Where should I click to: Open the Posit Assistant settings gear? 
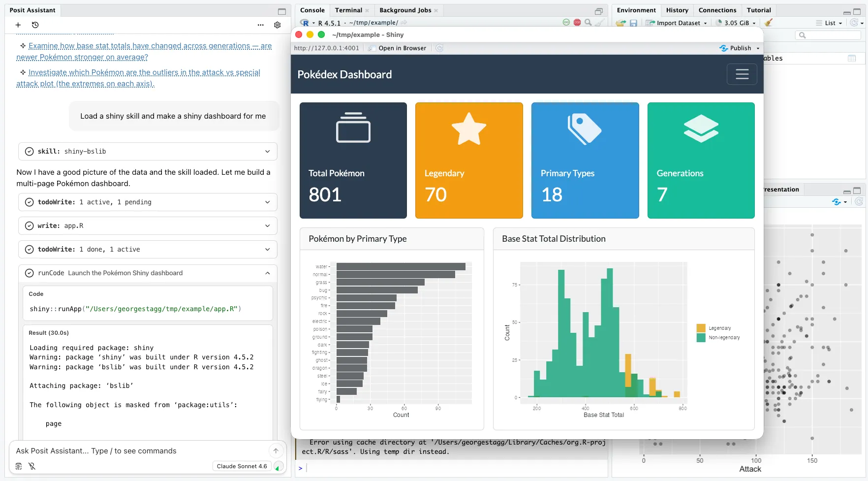pyautogui.click(x=277, y=25)
